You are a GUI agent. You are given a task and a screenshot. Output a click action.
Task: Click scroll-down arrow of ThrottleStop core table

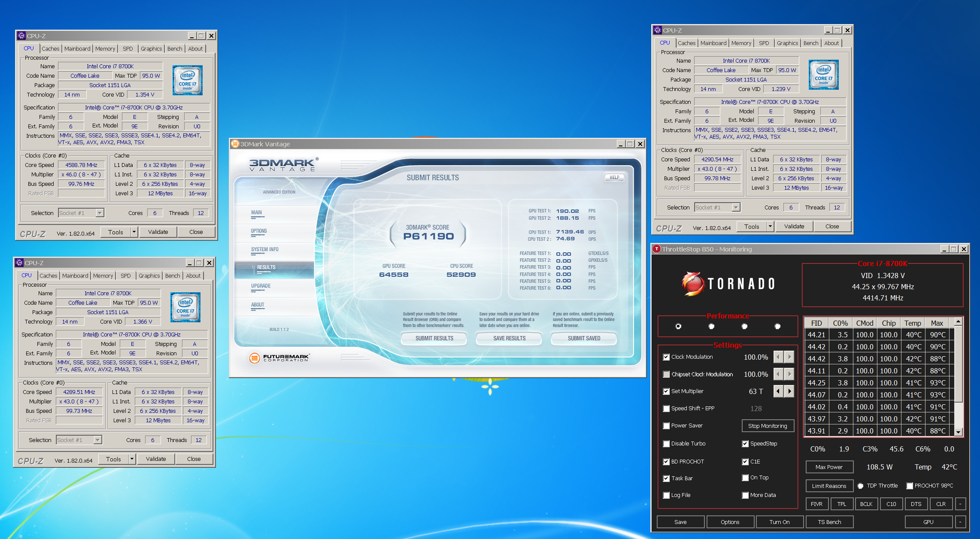pyautogui.click(x=958, y=432)
